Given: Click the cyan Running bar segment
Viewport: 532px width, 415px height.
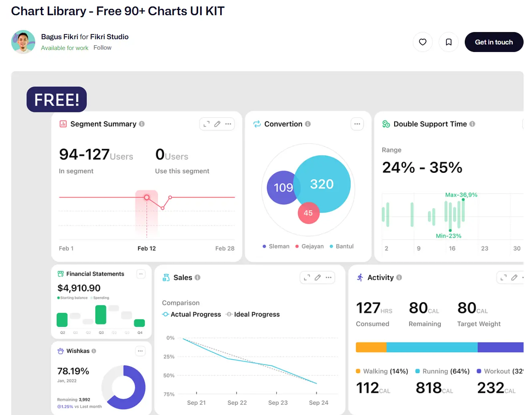Looking at the screenshot, I should coord(432,347).
